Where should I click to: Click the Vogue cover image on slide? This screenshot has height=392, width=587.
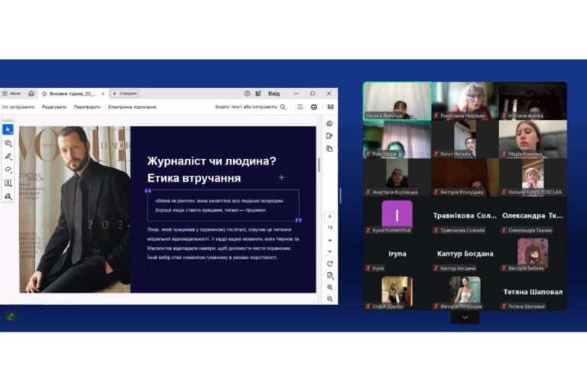75,209
